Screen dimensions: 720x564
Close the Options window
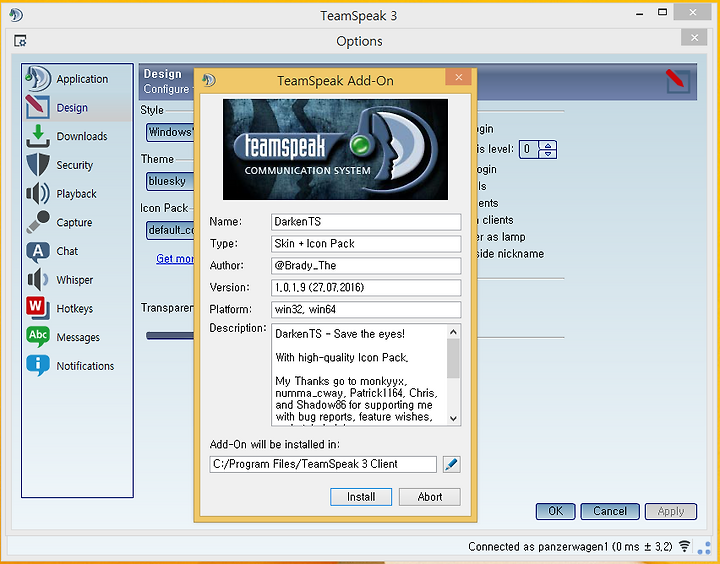(x=694, y=38)
